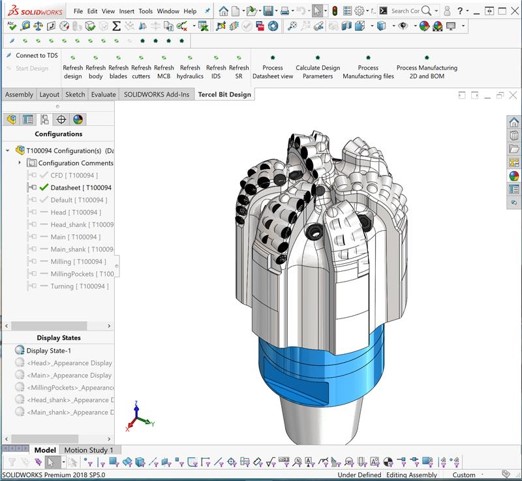Screen dimensions: 522x481
Task: Open File Properties list icon
Action: click(347, 11)
